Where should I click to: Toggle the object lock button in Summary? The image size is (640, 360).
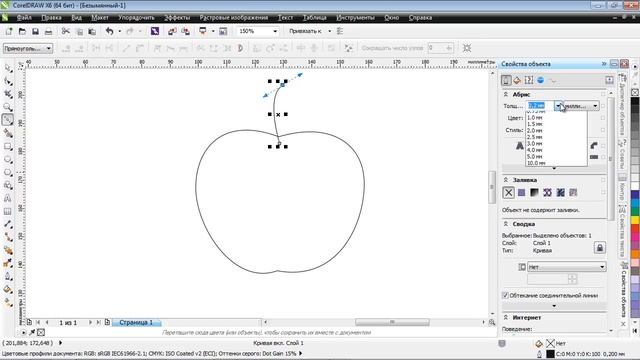coord(600,248)
